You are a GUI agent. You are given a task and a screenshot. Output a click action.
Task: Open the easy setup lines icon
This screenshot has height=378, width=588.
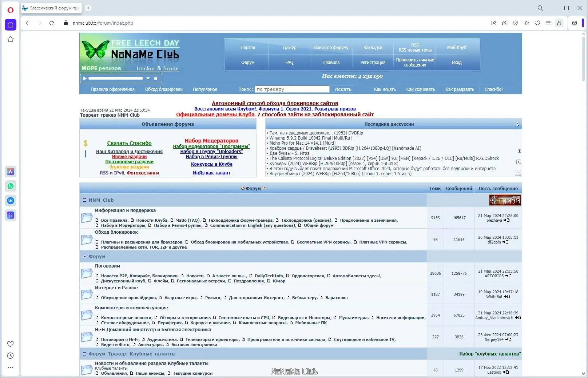pyautogui.click(x=548, y=23)
